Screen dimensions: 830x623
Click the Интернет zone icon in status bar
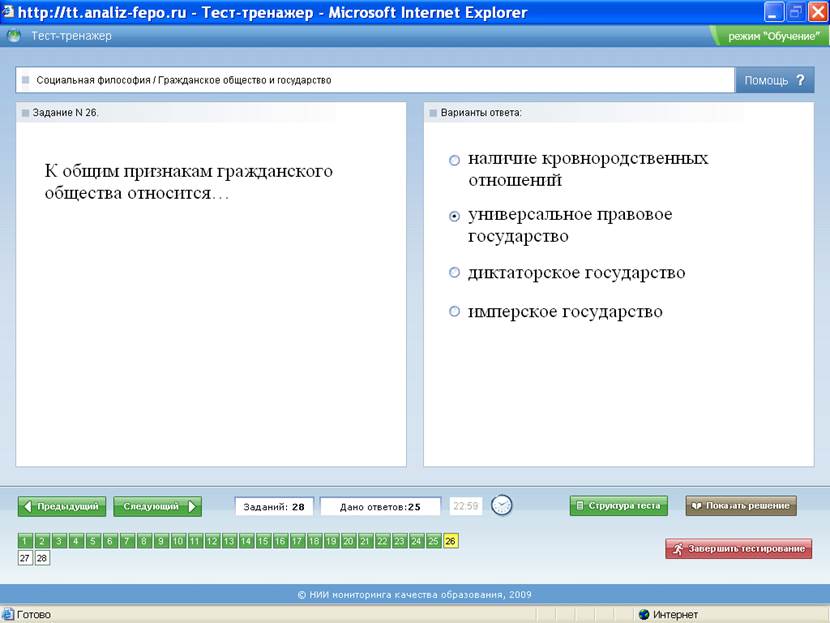[644, 615]
